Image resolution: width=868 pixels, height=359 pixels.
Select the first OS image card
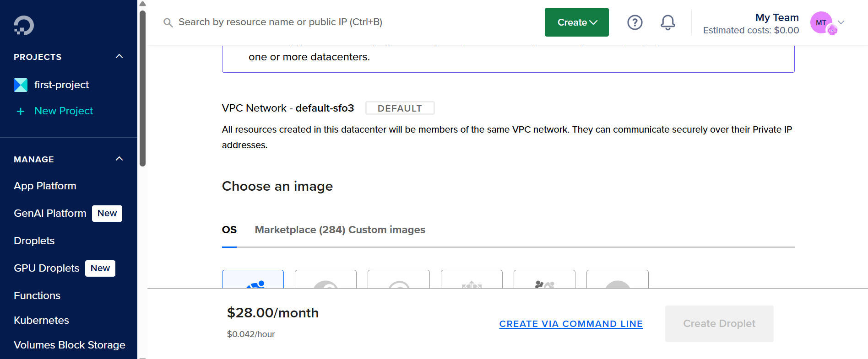point(253,279)
